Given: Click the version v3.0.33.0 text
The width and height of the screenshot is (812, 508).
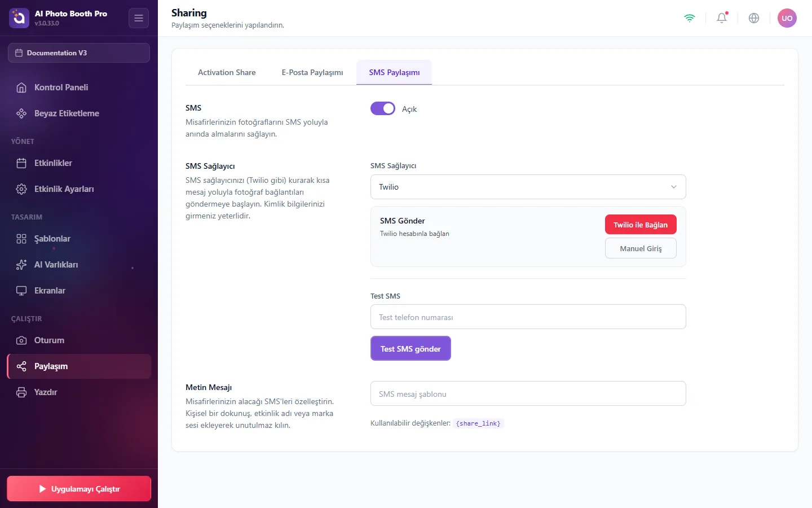Looking at the screenshot, I should point(47,23).
